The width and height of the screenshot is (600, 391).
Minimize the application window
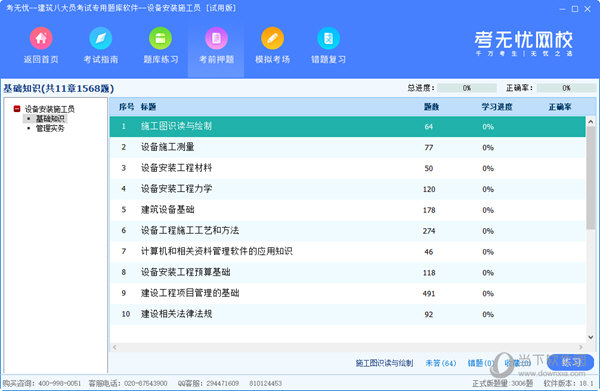(x=562, y=9)
